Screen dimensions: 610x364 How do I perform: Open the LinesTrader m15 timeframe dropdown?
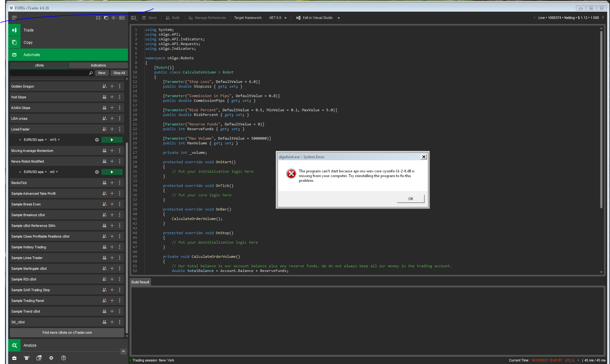[x=55, y=140]
